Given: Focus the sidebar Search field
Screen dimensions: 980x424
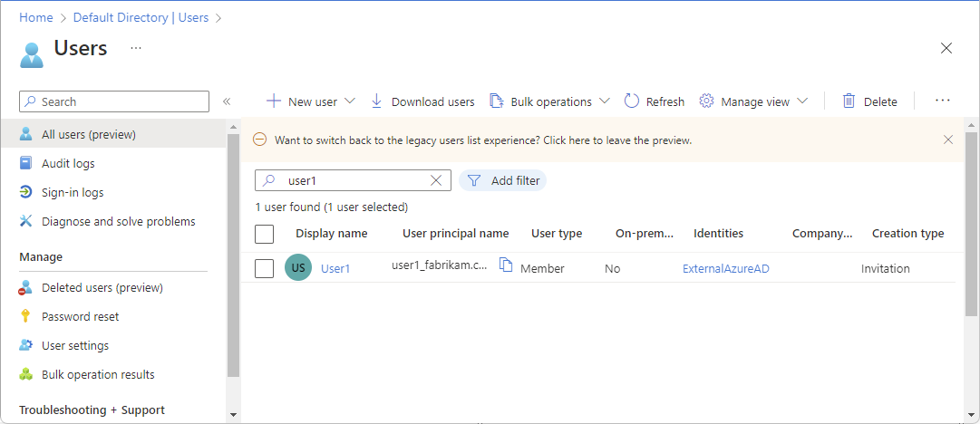Looking at the screenshot, I should click(114, 101).
